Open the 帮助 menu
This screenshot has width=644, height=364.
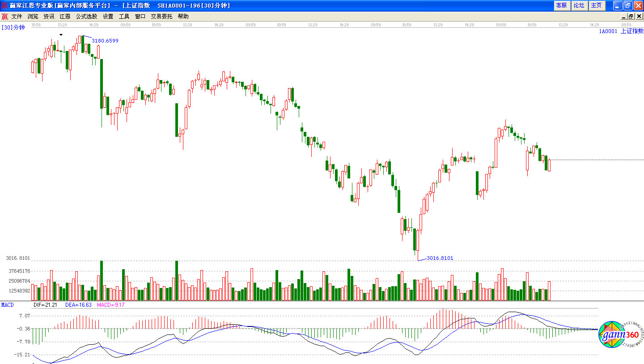tap(183, 17)
